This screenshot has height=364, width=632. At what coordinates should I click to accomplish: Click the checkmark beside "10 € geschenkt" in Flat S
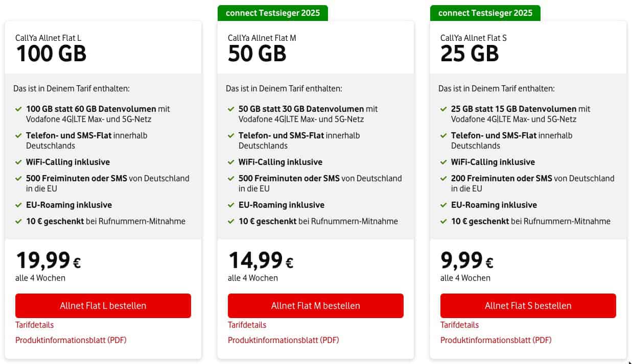click(443, 221)
